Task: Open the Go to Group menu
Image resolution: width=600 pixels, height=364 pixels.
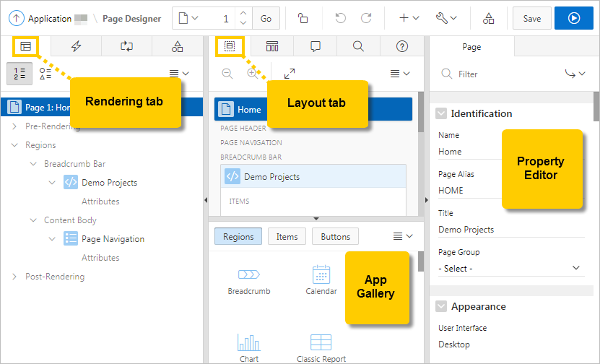Action: pyautogui.click(x=575, y=74)
